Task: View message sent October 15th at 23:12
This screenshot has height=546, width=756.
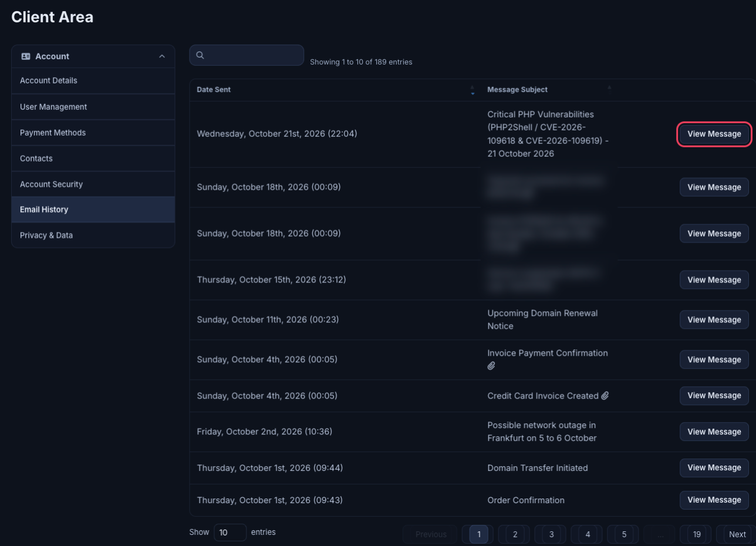Action: [714, 280]
